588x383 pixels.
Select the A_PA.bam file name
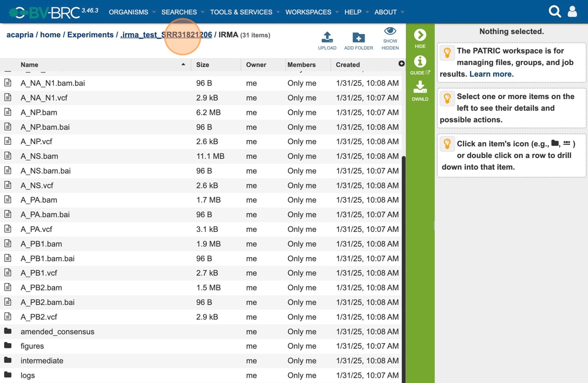39,200
